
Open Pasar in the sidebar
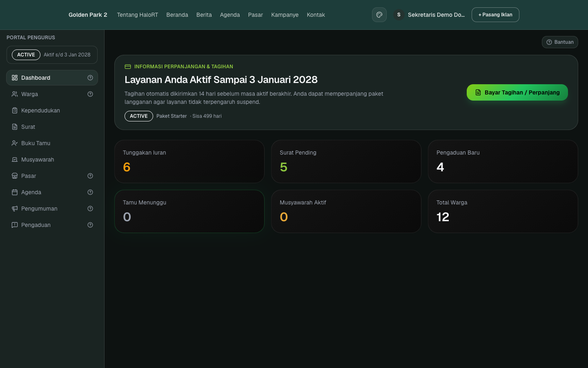[x=52, y=176]
